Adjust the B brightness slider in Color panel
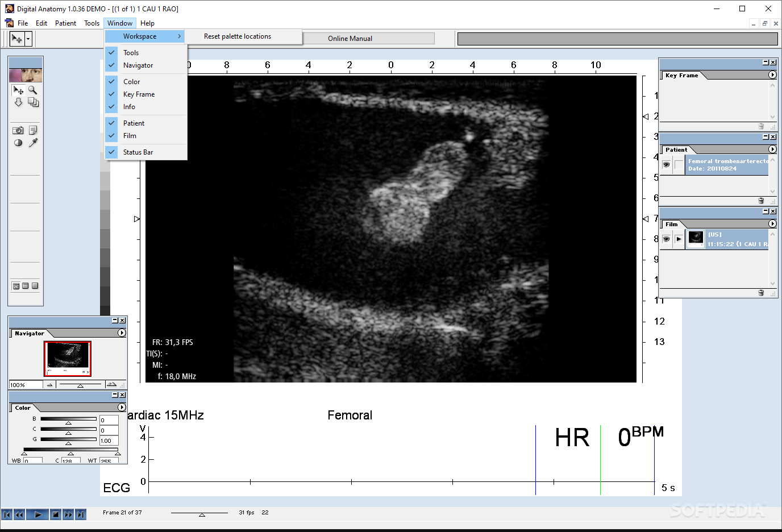This screenshot has height=532, width=782. click(x=68, y=423)
